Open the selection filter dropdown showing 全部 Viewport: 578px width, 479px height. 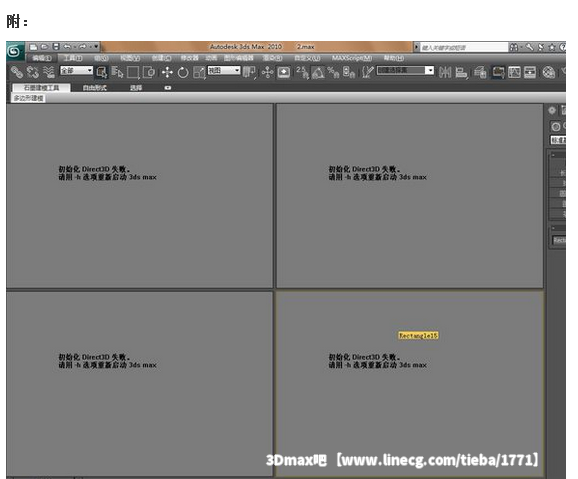[x=76, y=70]
